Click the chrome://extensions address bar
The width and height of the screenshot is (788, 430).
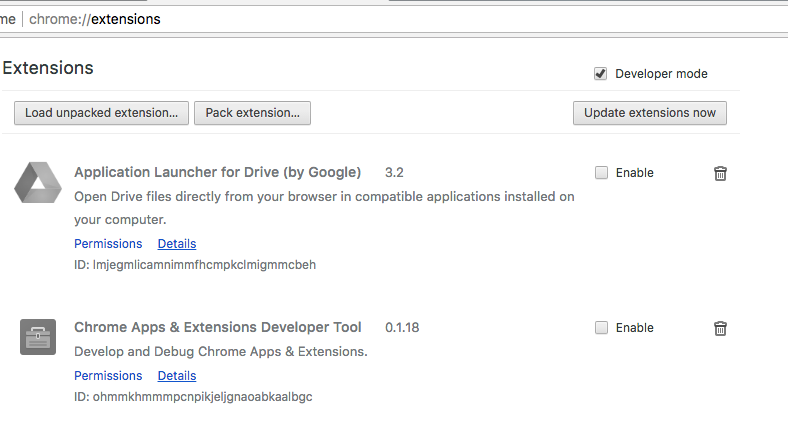[300, 19]
